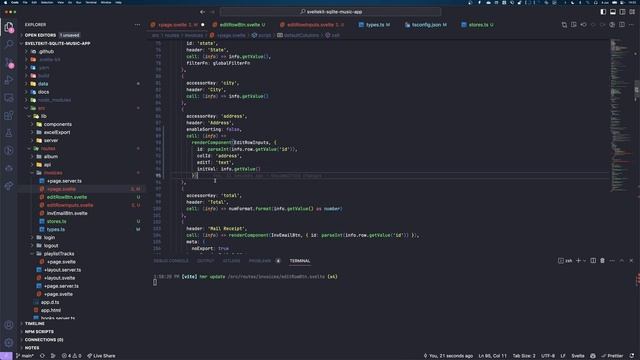
Task: Switch to editRowBtn.svelte editor tab
Action: click(240, 25)
